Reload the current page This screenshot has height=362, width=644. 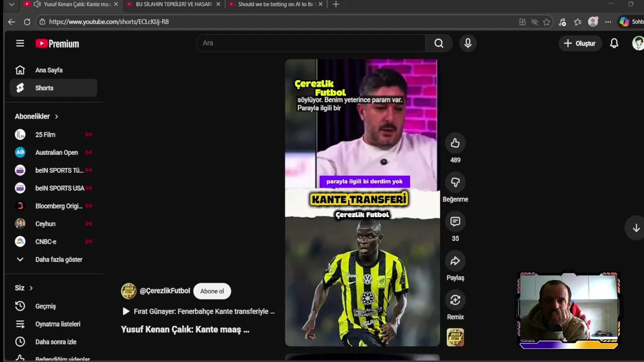coord(27,22)
